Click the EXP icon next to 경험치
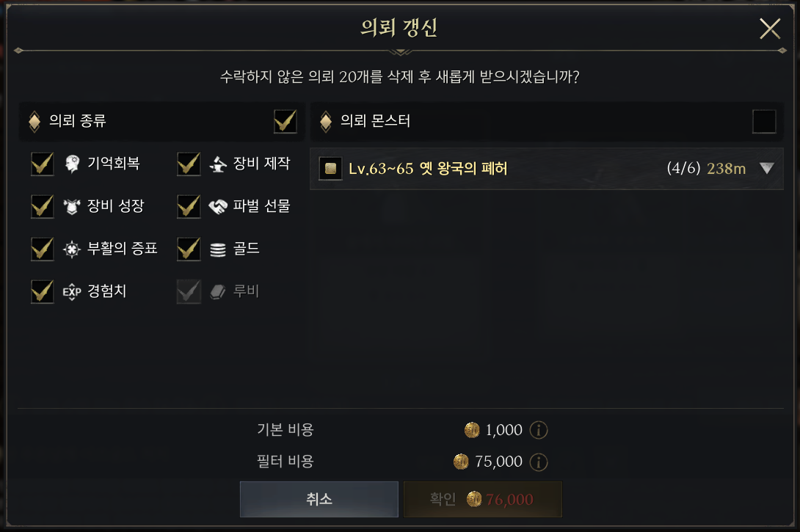 click(72, 291)
